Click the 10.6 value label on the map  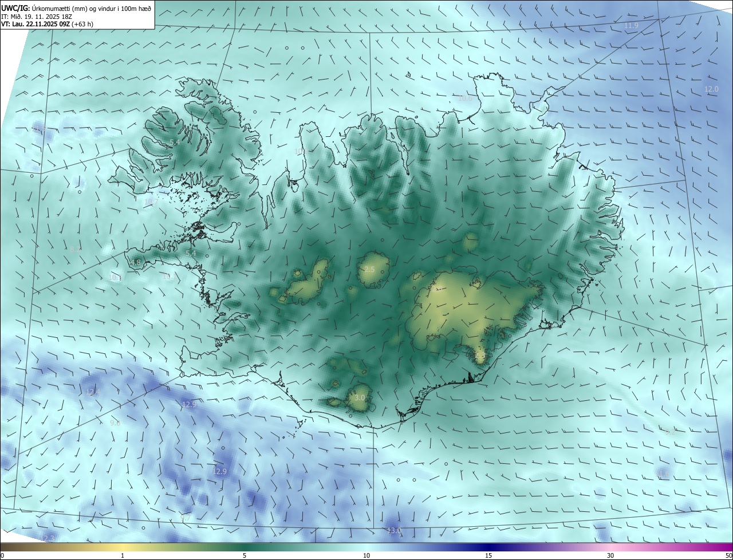465,98
